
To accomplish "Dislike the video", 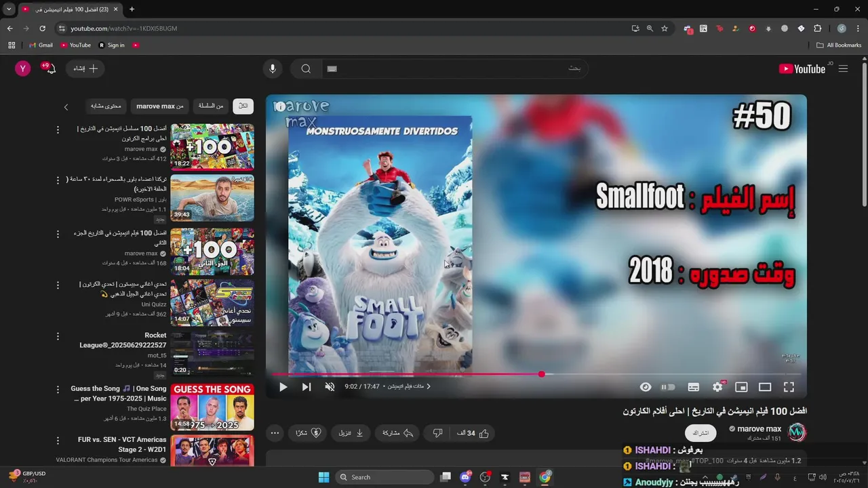I will [x=437, y=433].
